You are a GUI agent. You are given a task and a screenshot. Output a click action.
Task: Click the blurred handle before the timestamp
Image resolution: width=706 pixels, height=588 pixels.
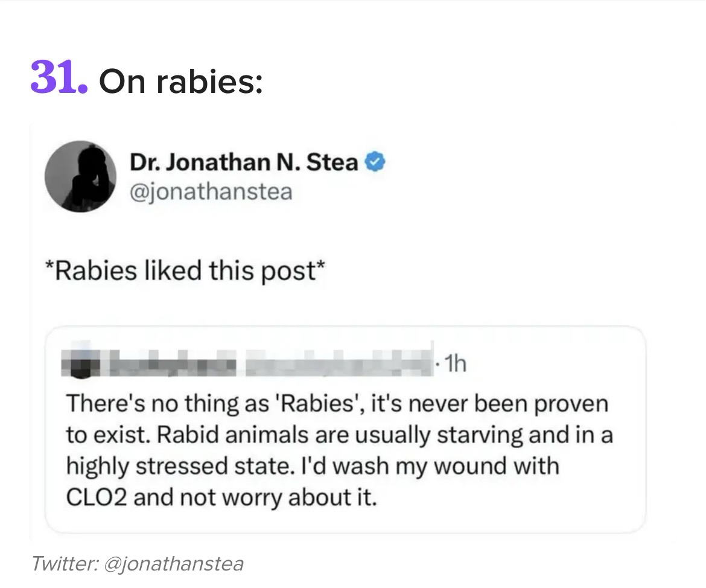338,365
